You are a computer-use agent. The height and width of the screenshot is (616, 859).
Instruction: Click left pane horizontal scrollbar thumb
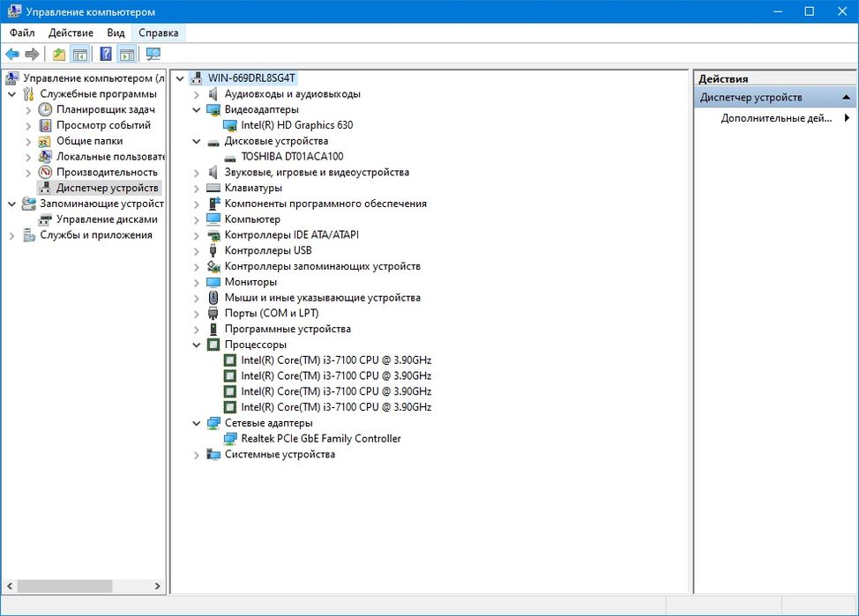[x=64, y=586]
